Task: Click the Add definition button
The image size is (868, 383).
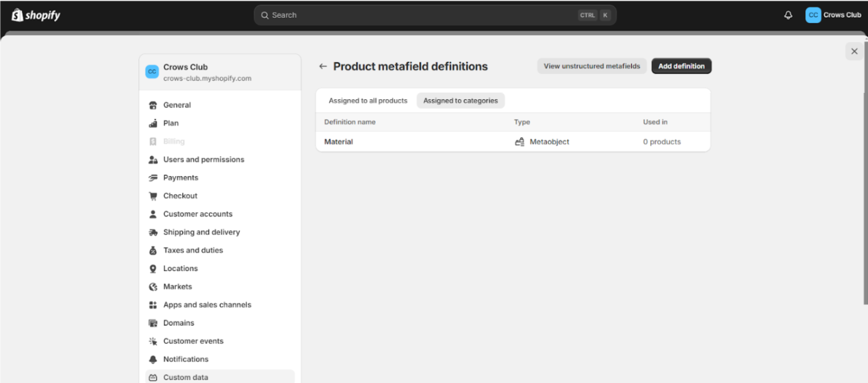Action: click(681, 66)
